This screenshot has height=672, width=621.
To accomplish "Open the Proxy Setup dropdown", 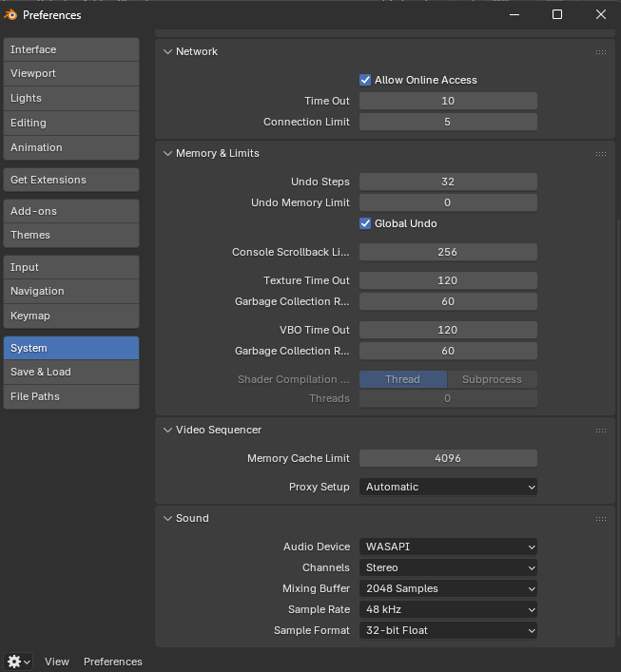I will click(x=448, y=487).
